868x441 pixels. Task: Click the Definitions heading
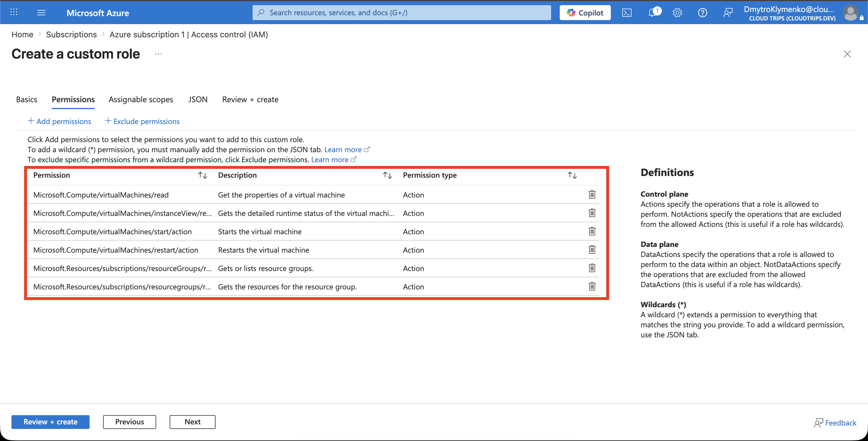point(667,172)
